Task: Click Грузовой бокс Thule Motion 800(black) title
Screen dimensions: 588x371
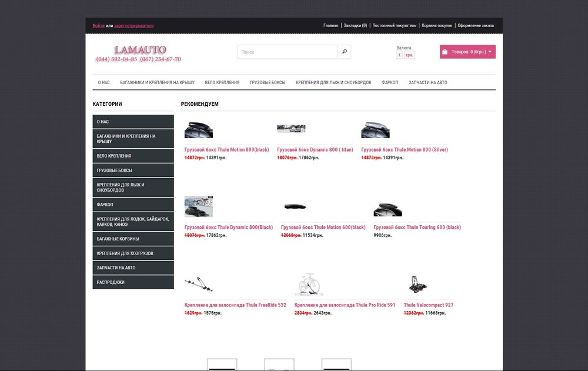Action: [x=226, y=150]
